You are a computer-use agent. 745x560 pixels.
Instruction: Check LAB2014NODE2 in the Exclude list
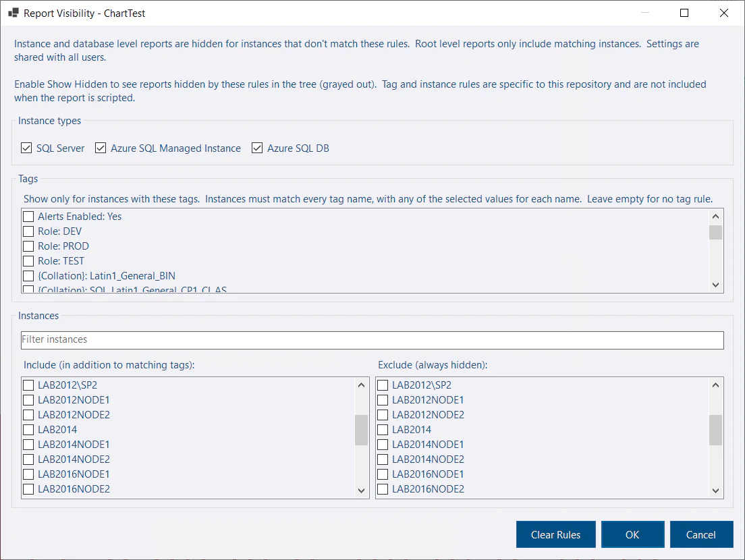point(383,459)
